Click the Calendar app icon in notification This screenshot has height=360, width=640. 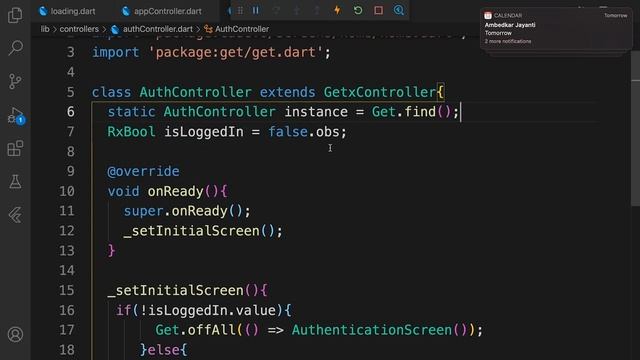coord(488,16)
